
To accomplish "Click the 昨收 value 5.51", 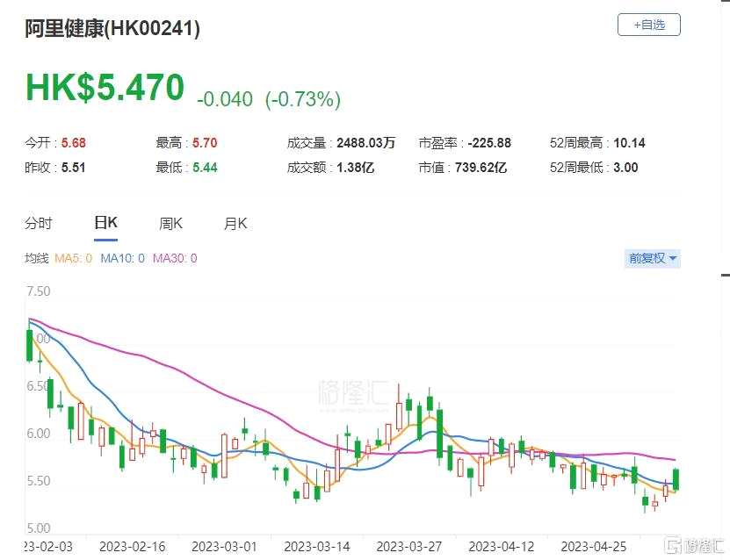I will (x=74, y=168).
